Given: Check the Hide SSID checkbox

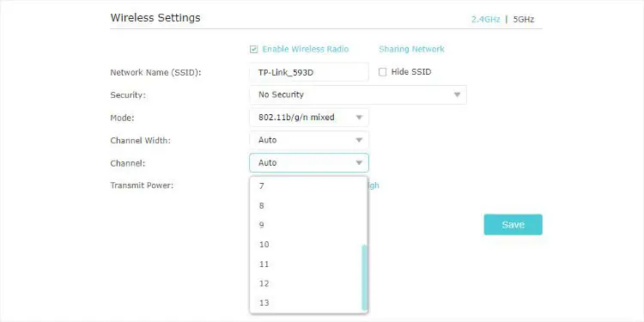Looking at the screenshot, I should coord(382,72).
